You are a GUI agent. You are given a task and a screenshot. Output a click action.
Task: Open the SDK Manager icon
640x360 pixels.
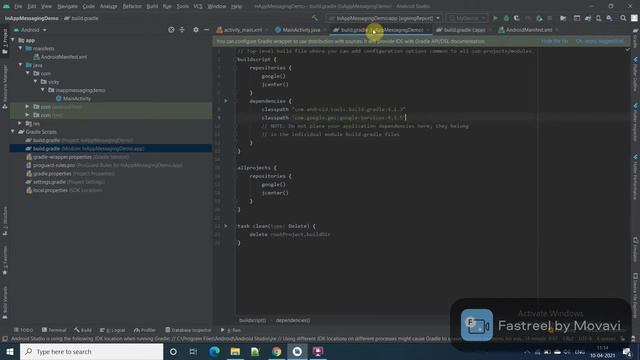609,18
